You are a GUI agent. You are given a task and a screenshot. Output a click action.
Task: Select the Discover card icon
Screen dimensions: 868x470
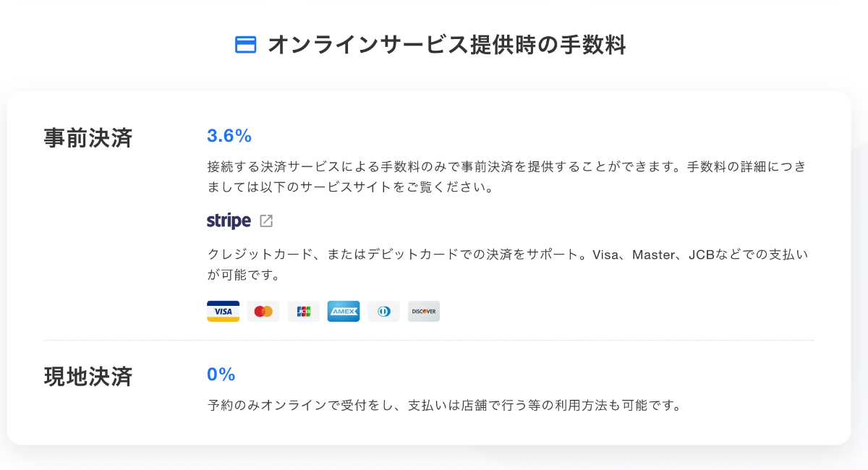[x=423, y=311]
